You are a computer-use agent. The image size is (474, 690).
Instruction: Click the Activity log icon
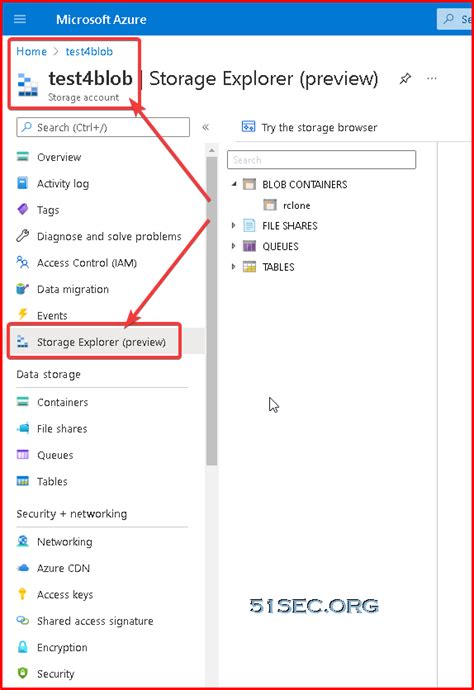coord(22,183)
